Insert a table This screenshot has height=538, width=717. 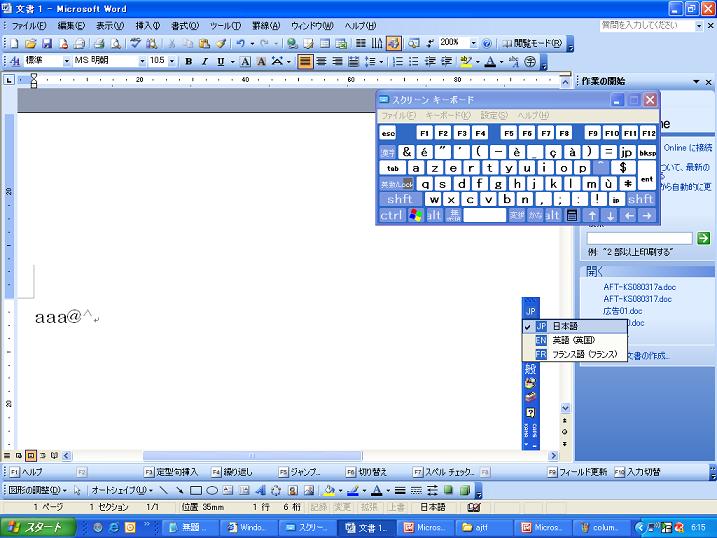(325, 43)
